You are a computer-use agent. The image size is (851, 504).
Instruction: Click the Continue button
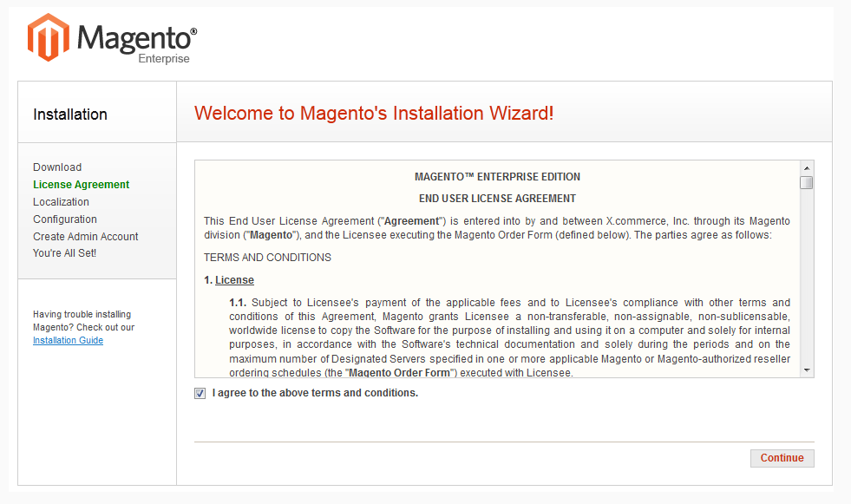(782, 458)
